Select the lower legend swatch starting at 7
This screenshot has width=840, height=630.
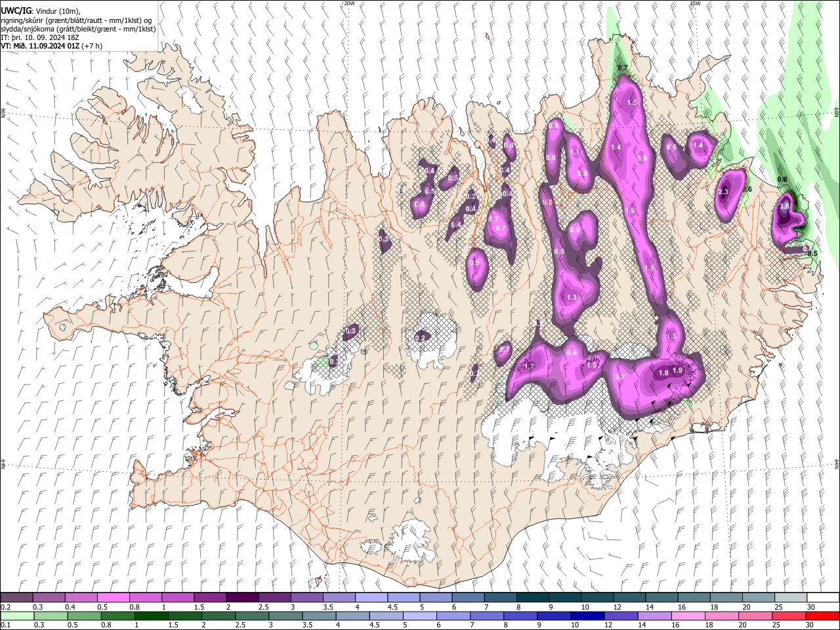[486, 616]
